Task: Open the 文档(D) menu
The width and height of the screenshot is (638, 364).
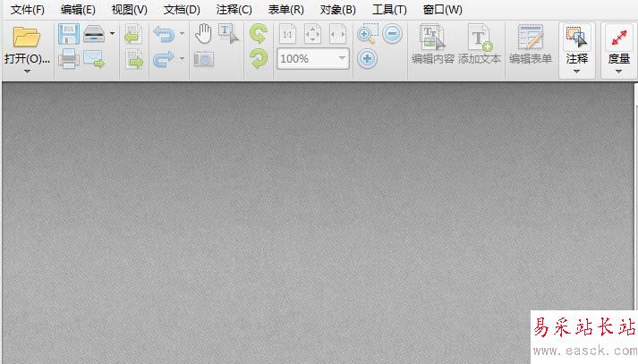Action: pyautogui.click(x=182, y=9)
